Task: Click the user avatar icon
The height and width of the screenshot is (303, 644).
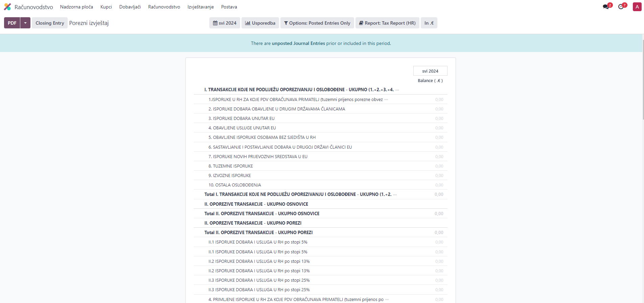Action: [637, 7]
